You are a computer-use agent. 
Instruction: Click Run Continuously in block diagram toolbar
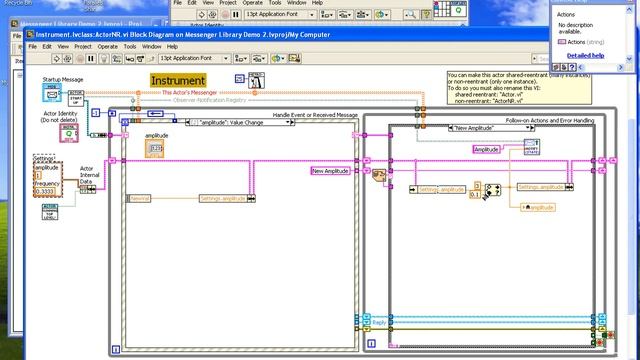[67, 59]
